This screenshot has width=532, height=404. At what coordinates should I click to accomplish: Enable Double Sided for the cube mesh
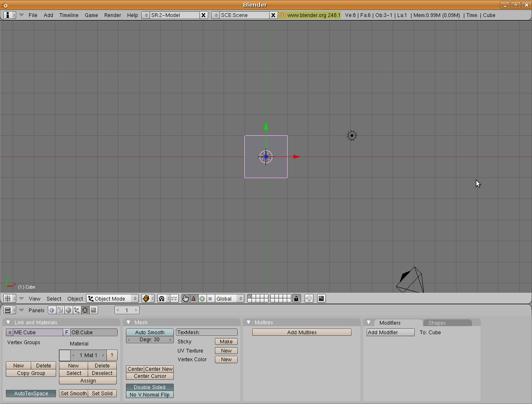pyautogui.click(x=150, y=387)
